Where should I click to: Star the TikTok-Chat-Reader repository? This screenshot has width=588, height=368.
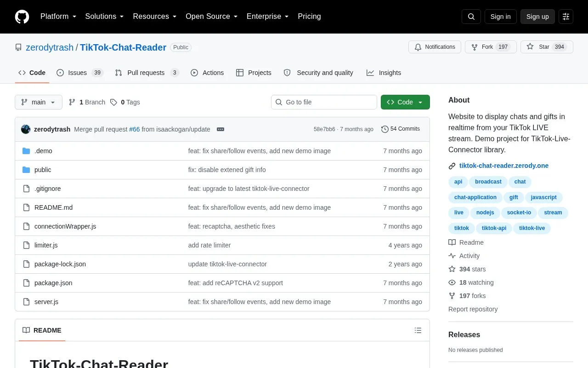tap(547, 47)
